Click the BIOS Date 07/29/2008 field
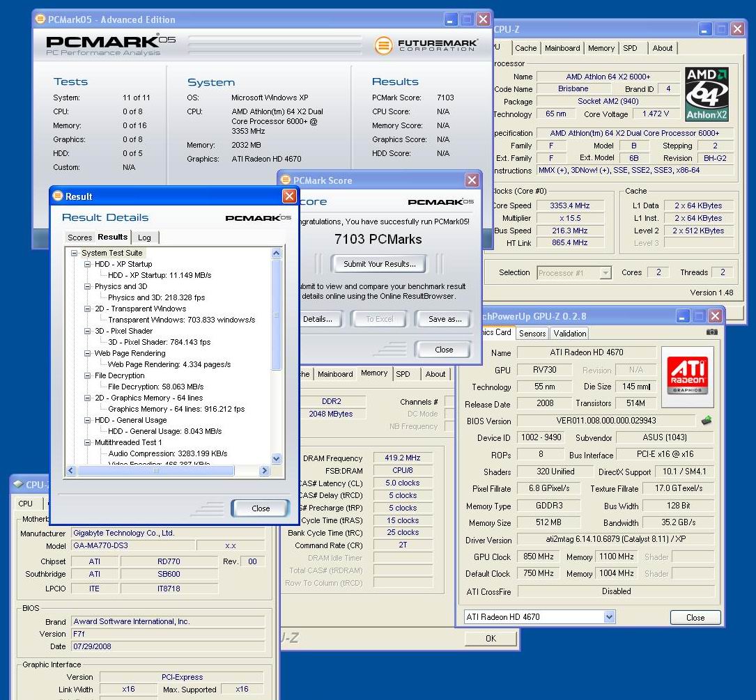 pyautogui.click(x=168, y=646)
